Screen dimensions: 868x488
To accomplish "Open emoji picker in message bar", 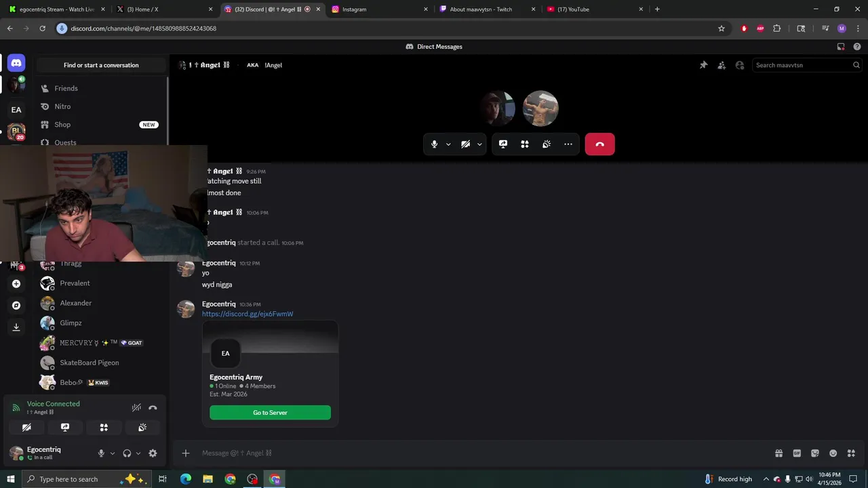I will click(x=833, y=453).
